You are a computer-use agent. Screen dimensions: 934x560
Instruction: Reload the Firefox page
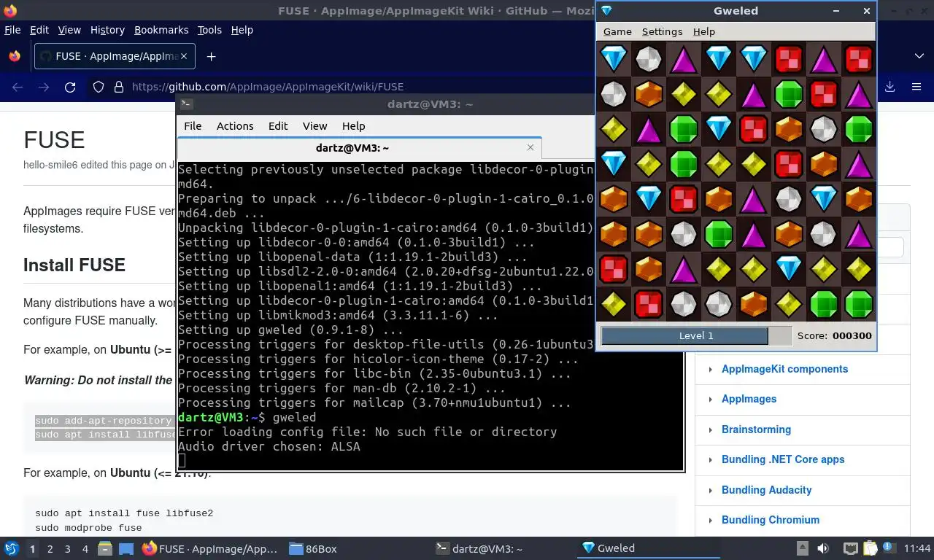70,87
